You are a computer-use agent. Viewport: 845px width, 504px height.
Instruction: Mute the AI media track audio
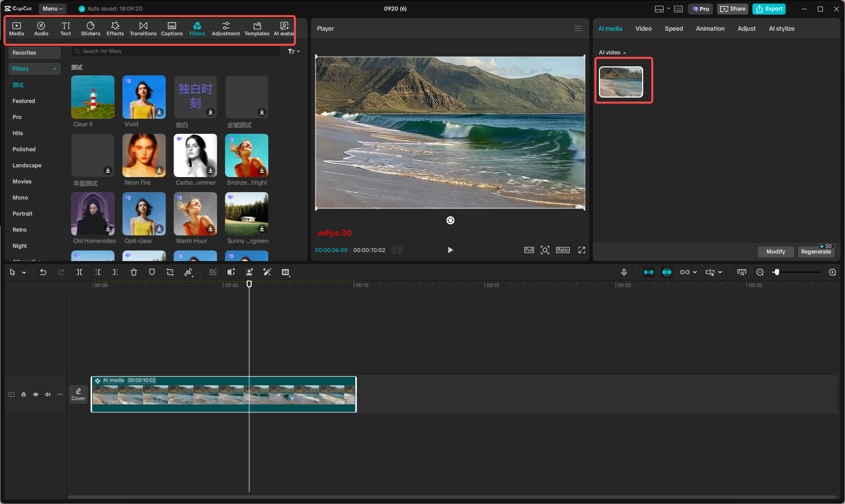pos(47,394)
